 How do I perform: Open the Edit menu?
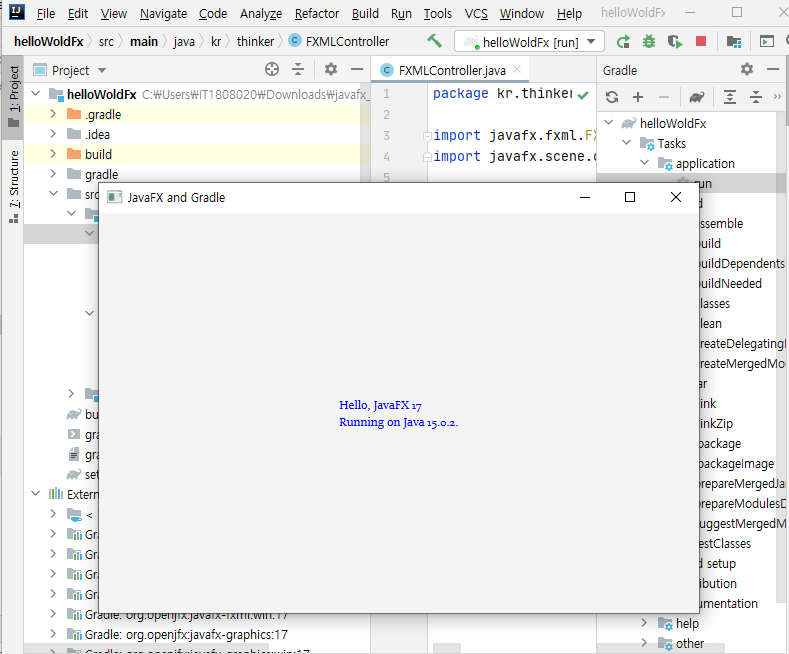point(78,14)
